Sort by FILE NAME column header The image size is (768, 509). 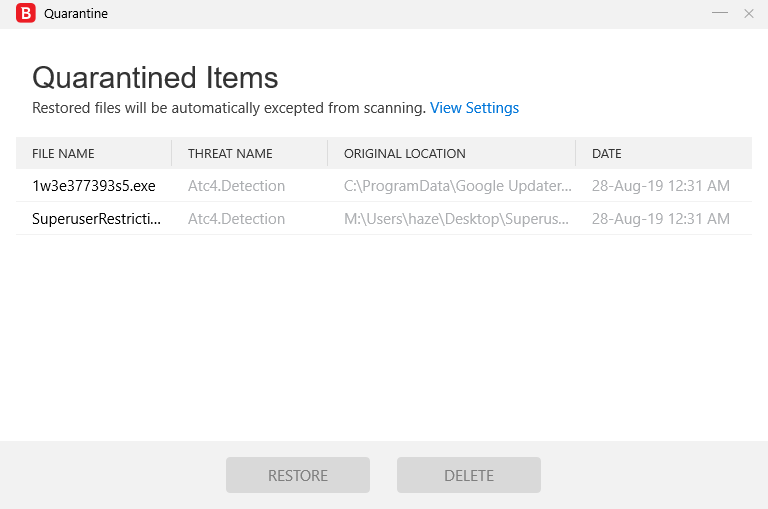coord(63,154)
